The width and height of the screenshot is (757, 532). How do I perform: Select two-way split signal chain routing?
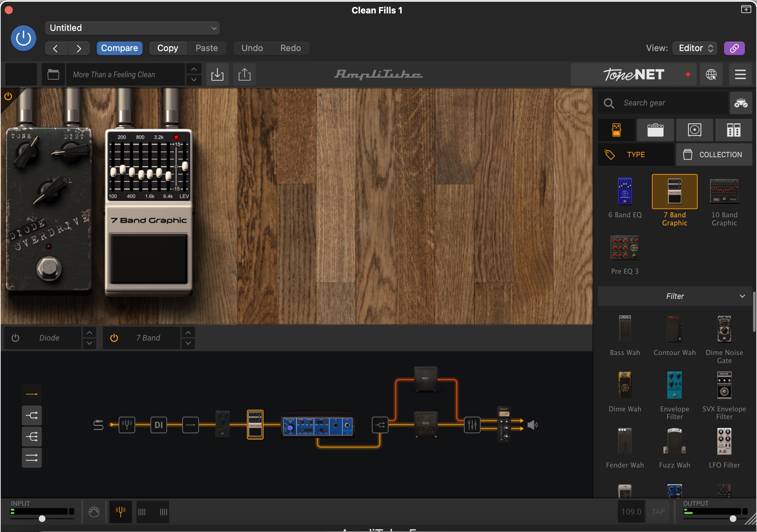[32, 415]
